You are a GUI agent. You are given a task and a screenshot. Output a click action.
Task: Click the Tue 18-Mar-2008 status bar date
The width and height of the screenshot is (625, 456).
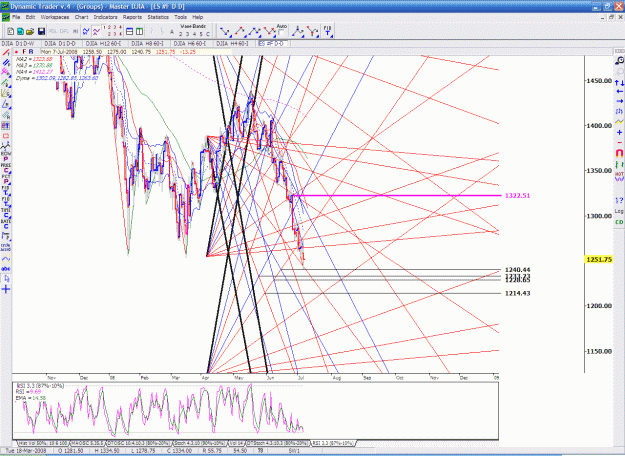(x=26, y=451)
